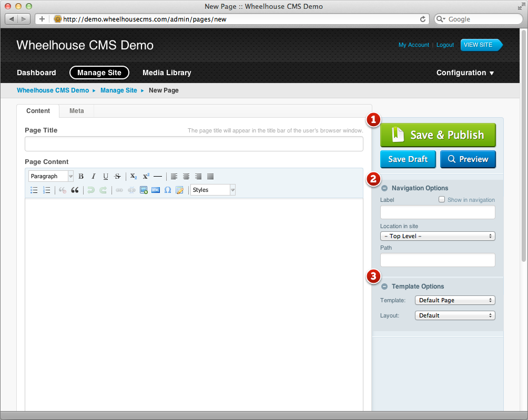Insert an image into the page
528x420 pixels.
(x=144, y=190)
